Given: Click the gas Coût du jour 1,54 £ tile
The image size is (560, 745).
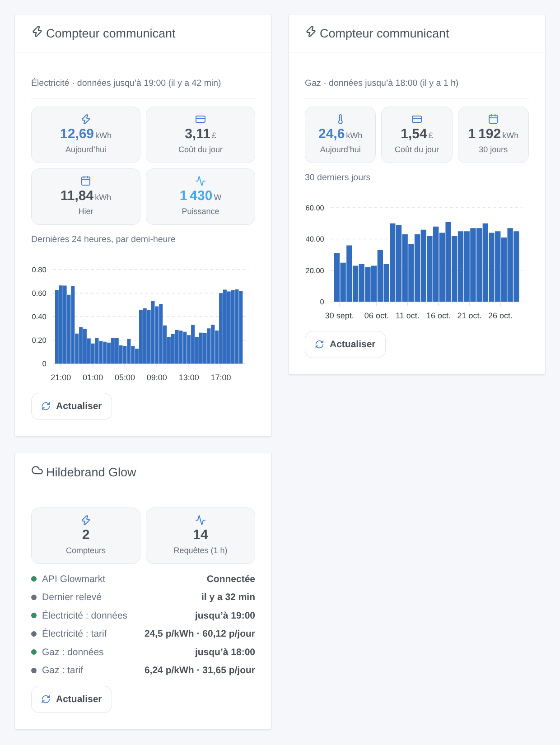Looking at the screenshot, I should 417,135.
